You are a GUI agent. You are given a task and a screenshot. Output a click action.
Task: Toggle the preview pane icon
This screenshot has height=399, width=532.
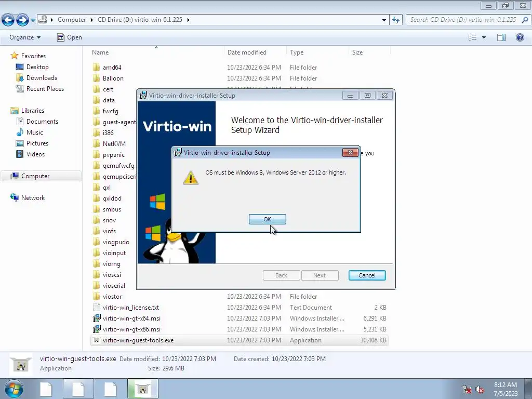click(501, 37)
